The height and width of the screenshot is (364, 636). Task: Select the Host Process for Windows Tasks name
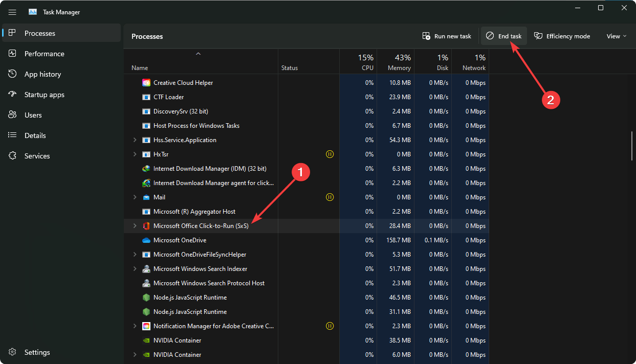click(196, 126)
